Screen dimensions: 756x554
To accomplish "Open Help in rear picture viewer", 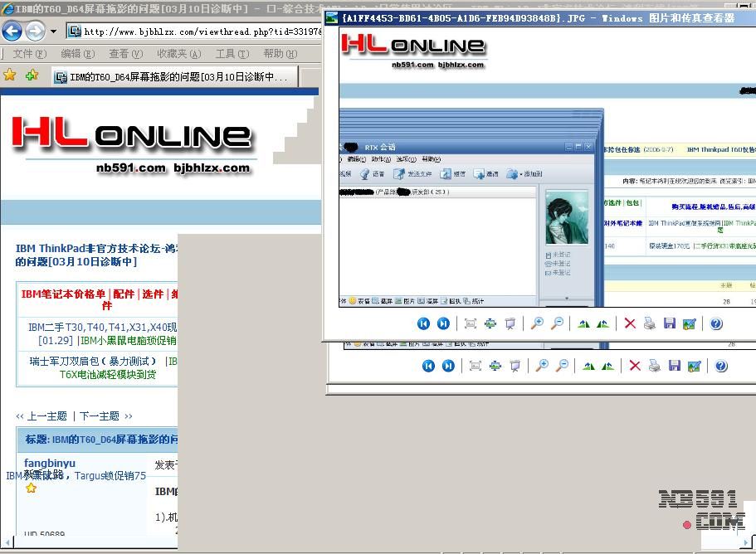I will pyautogui.click(x=721, y=366).
